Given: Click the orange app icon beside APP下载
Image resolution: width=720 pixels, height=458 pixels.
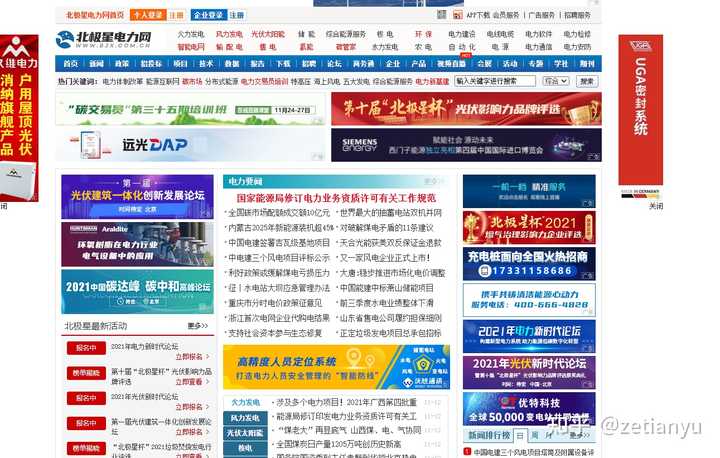Looking at the screenshot, I should pyautogui.click(x=457, y=15).
